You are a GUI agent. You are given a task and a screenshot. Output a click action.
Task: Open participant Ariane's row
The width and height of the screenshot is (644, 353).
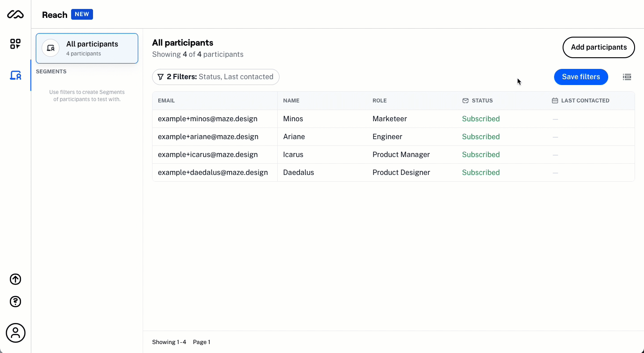tap(293, 137)
